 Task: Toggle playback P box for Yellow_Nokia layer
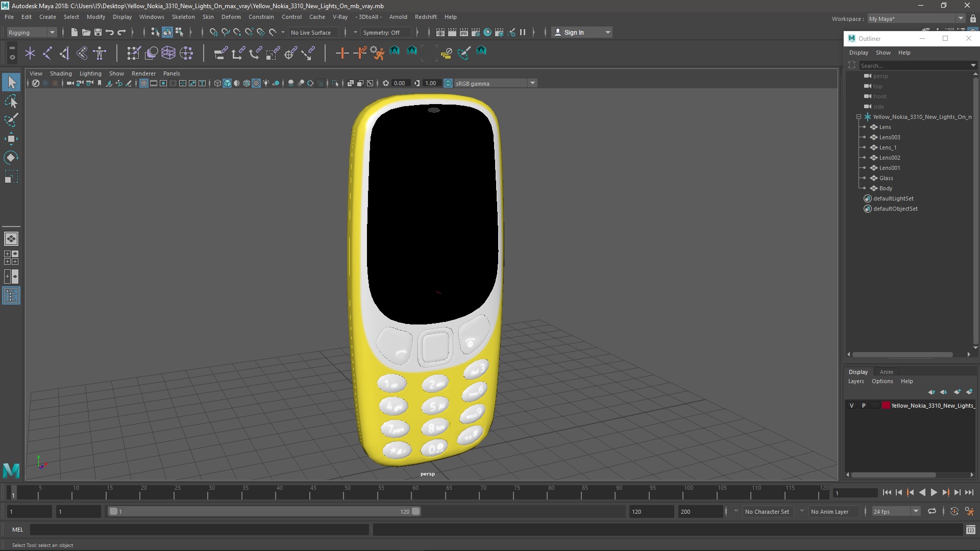[864, 406]
